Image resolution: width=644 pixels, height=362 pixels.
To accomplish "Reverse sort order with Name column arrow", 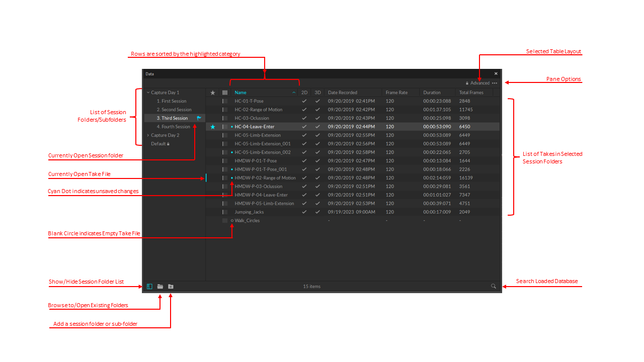I will (294, 93).
